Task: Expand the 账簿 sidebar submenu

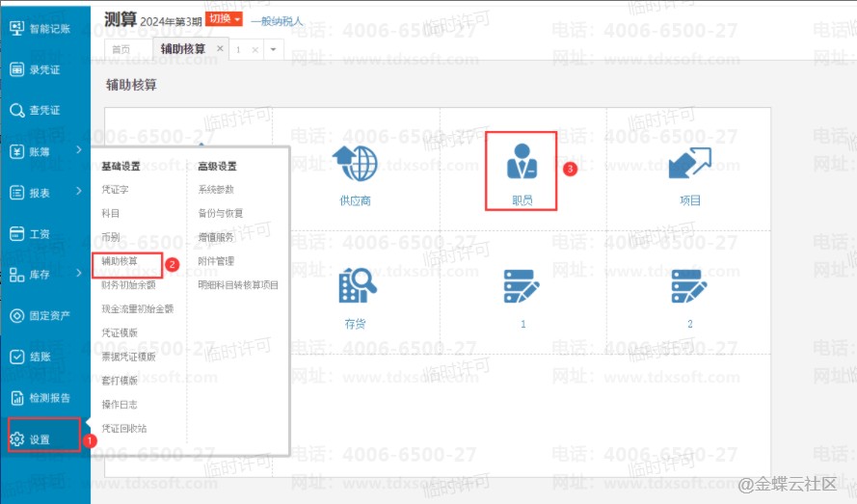Action: click(78, 151)
